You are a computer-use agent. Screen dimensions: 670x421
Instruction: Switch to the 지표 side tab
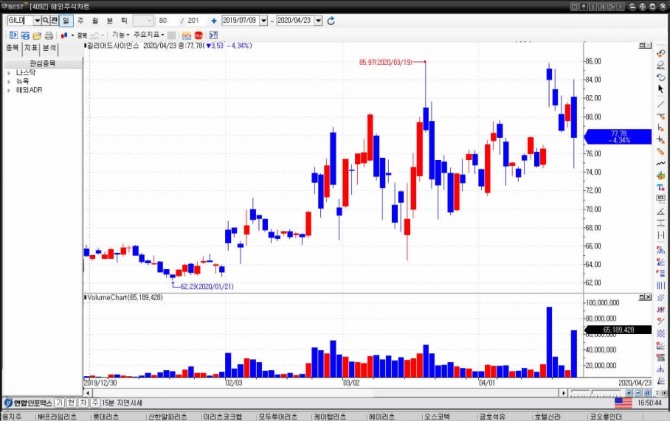click(x=31, y=48)
